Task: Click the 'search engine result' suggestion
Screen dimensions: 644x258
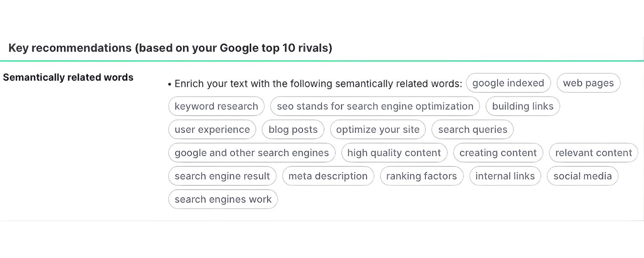Action: click(x=222, y=176)
